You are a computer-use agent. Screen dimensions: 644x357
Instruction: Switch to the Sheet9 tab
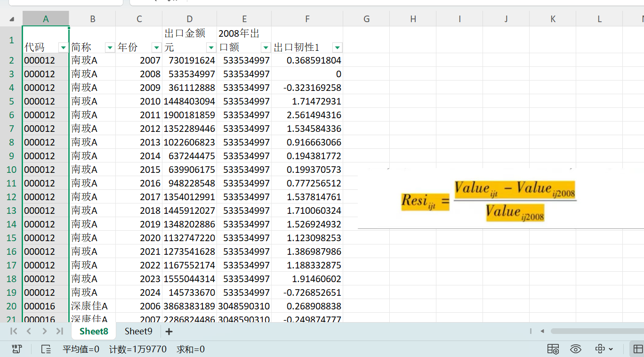tap(138, 331)
